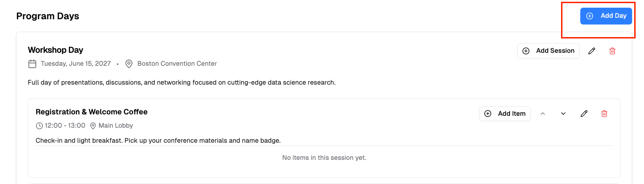Click the 'No items in this session yet' text
The width and height of the screenshot is (644, 184).
coord(324,158)
